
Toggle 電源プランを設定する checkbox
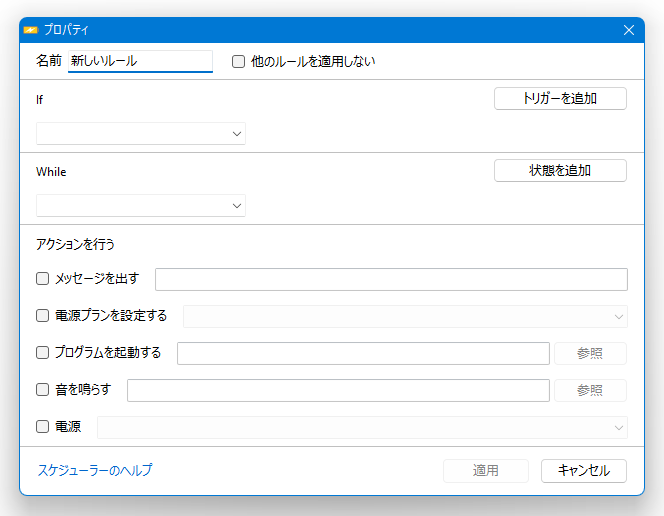pyautogui.click(x=42, y=315)
